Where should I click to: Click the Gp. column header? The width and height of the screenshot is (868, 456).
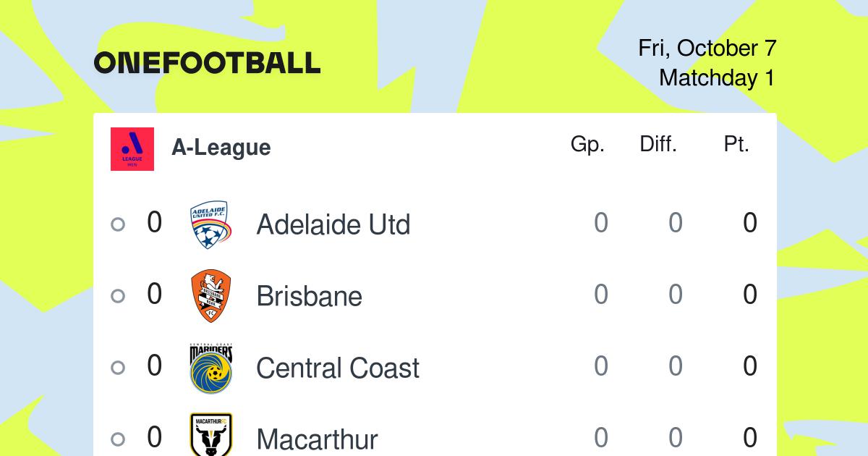[x=587, y=145]
